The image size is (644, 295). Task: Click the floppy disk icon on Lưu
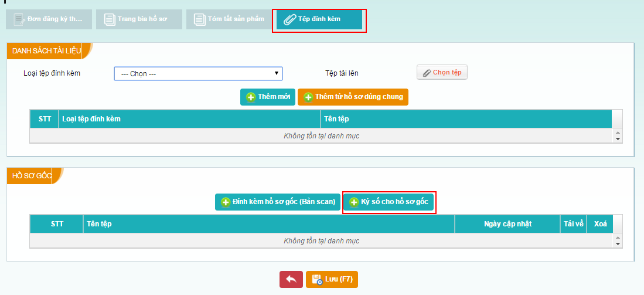tap(317, 279)
